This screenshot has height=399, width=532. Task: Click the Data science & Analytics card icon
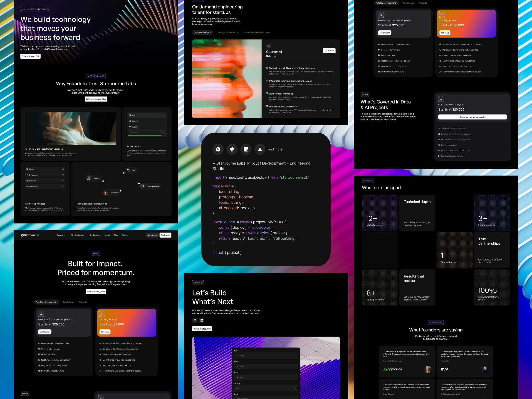[x=441, y=99]
